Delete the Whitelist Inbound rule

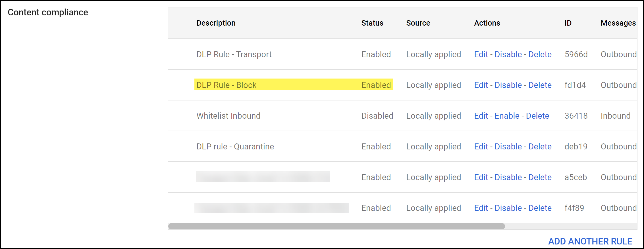tap(537, 116)
